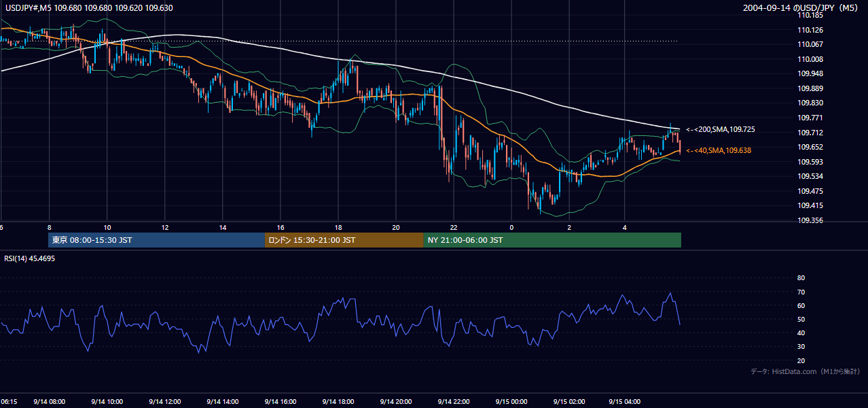Click the bottom time label 9/14 12:00

[165, 402]
